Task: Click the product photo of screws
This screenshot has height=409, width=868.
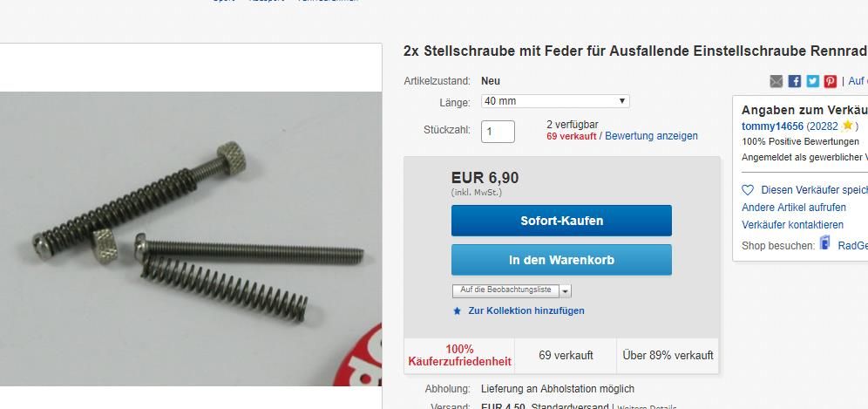Action: tap(191, 239)
